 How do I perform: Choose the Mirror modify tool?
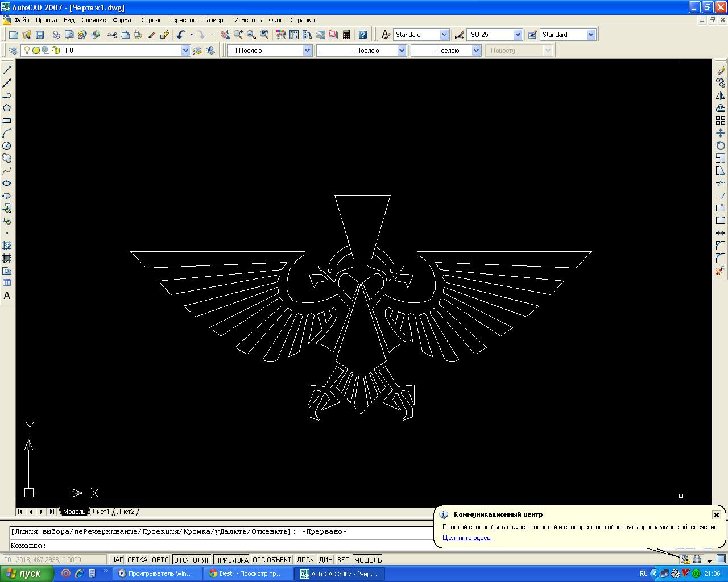[x=721, y=95]
